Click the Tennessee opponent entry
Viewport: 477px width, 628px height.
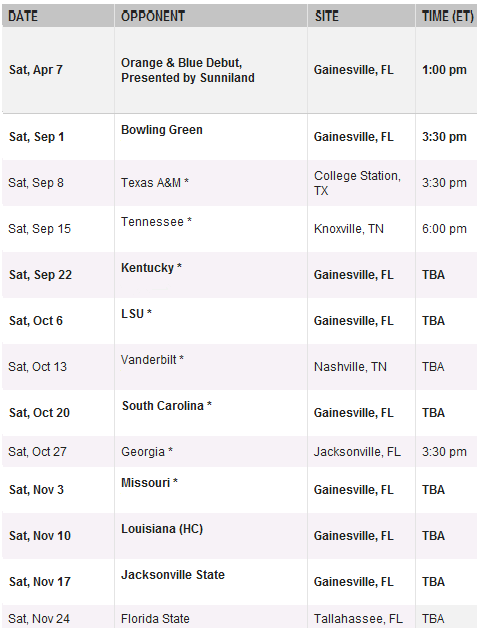(x=156, y=221)
